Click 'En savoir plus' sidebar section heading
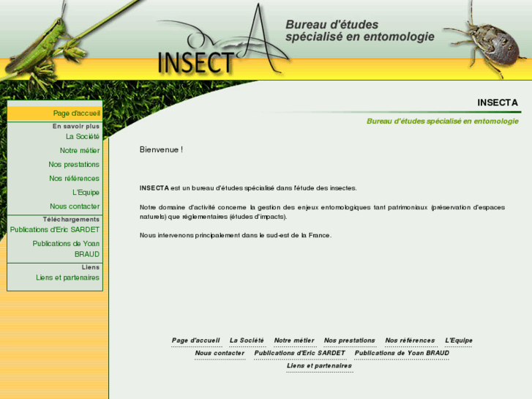The width and height of the screenshot is (532, 399). tap(76, 127)
